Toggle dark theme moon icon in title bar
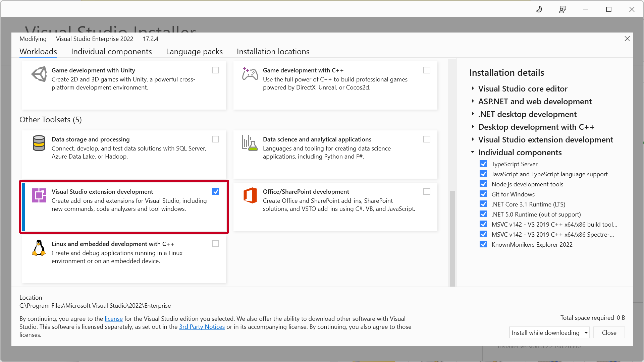644x362 pixels. point(539,9)
